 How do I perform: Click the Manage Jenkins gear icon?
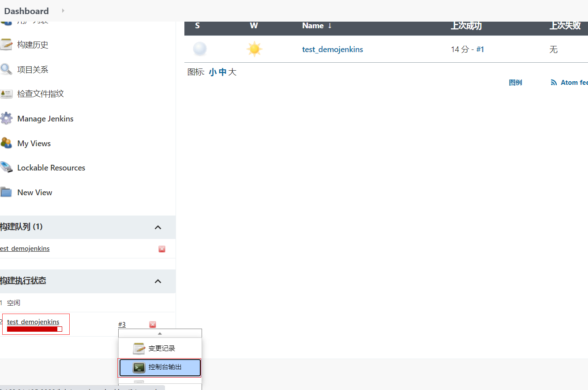point(6,118)
